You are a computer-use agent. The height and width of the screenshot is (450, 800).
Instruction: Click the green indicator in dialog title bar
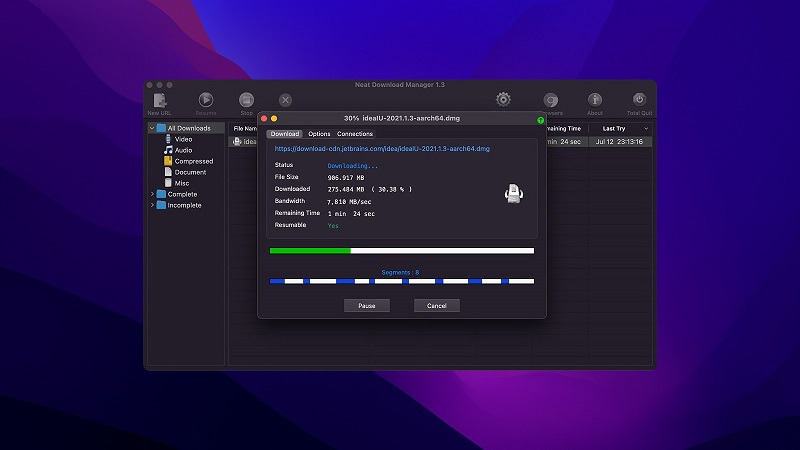(540, 120)
